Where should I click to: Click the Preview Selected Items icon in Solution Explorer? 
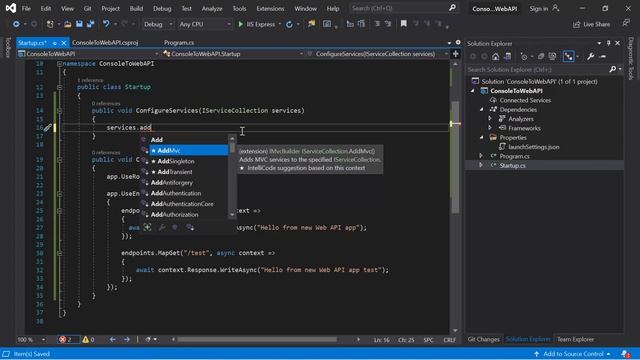[x=603, y=57]
